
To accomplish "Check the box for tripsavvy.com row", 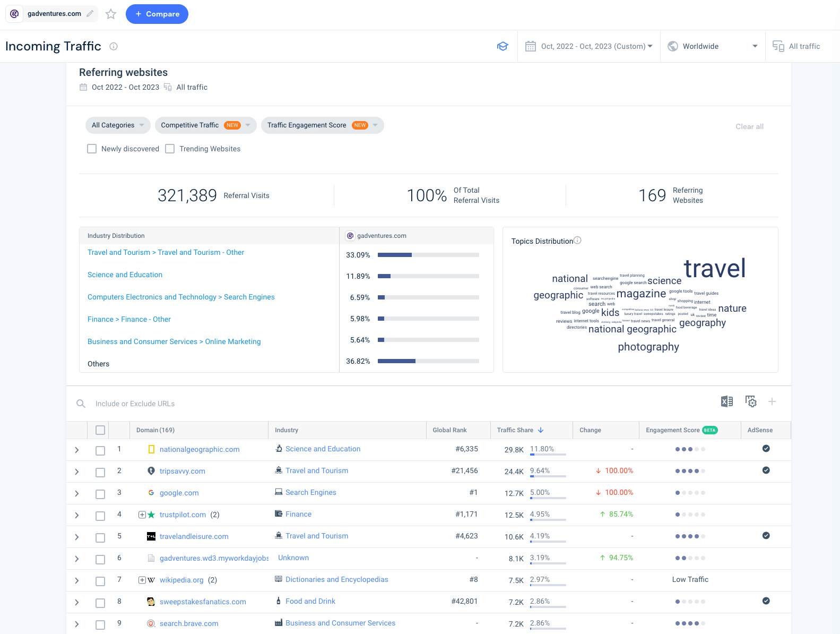I will (100, 472).
